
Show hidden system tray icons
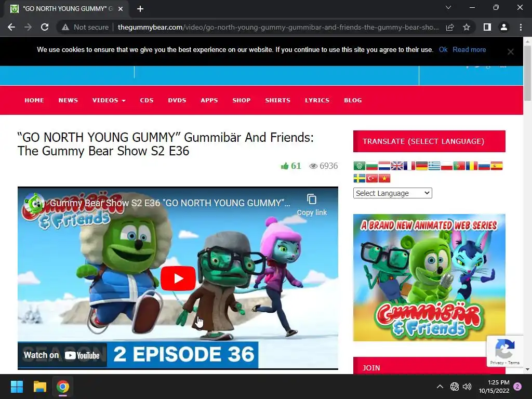440,387
